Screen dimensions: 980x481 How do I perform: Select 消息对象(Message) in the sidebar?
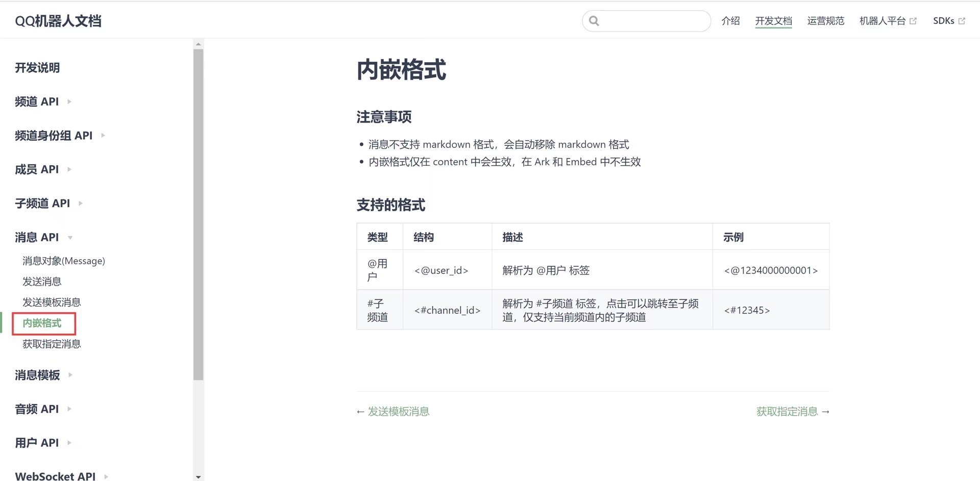[x=63, y=261]
